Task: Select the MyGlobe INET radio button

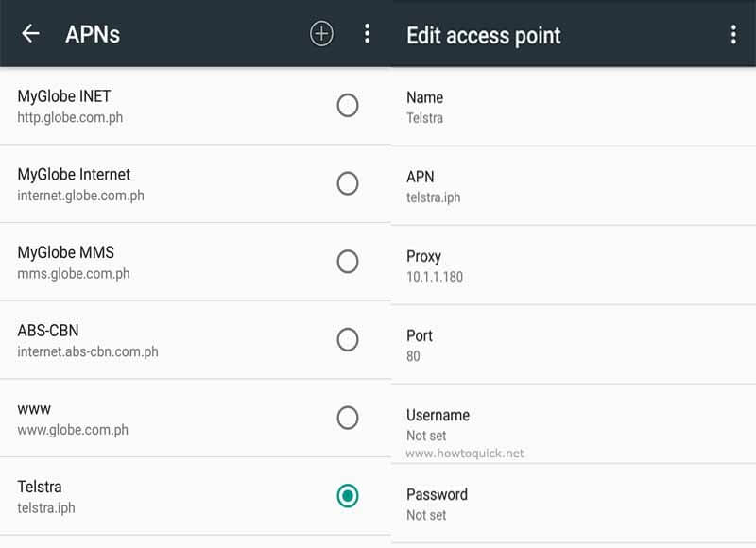Action: tap(347, 106)
